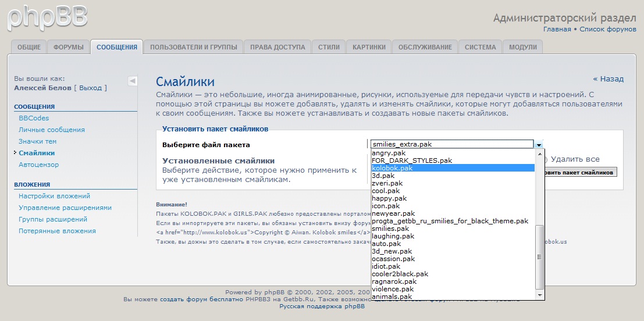
Task: Switch to the КАРТИНКИ tab
Action: [369, 47]
